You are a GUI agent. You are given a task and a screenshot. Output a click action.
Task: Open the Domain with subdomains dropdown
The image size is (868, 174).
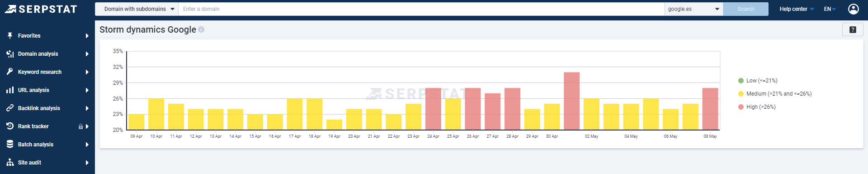tap(137, 9)
